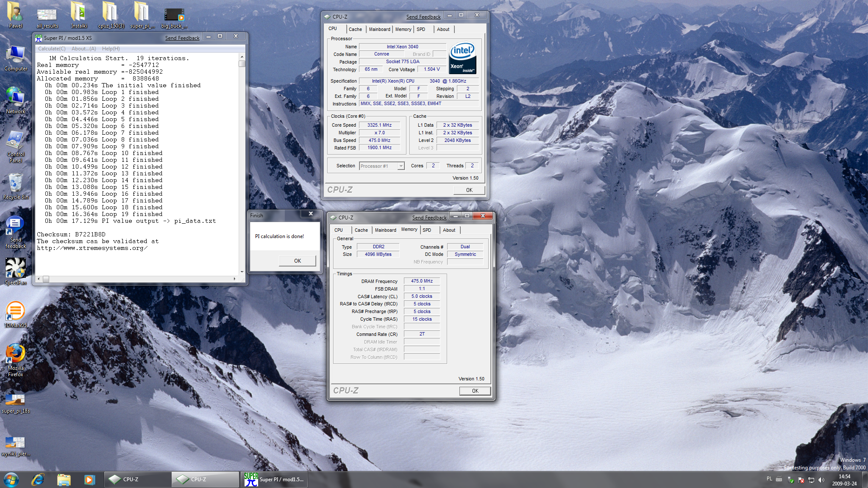
Task: Switch to SPD tab in lower CPU-Z window
Action: pos(427,230)
